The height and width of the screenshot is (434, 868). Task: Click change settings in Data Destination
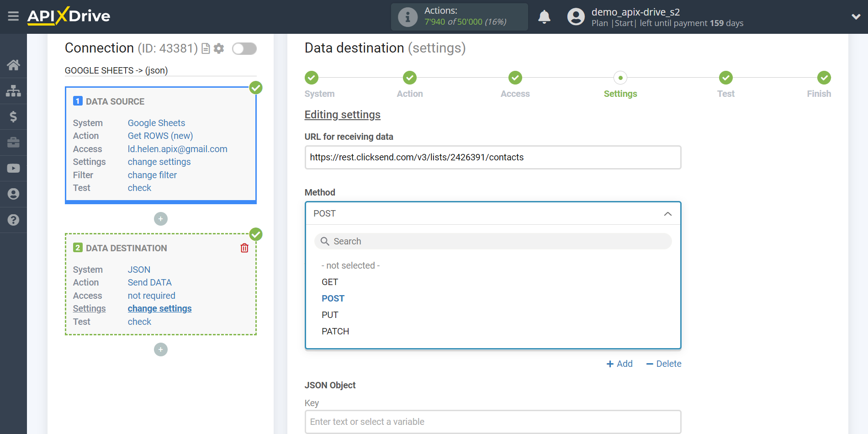pos(159,308)
